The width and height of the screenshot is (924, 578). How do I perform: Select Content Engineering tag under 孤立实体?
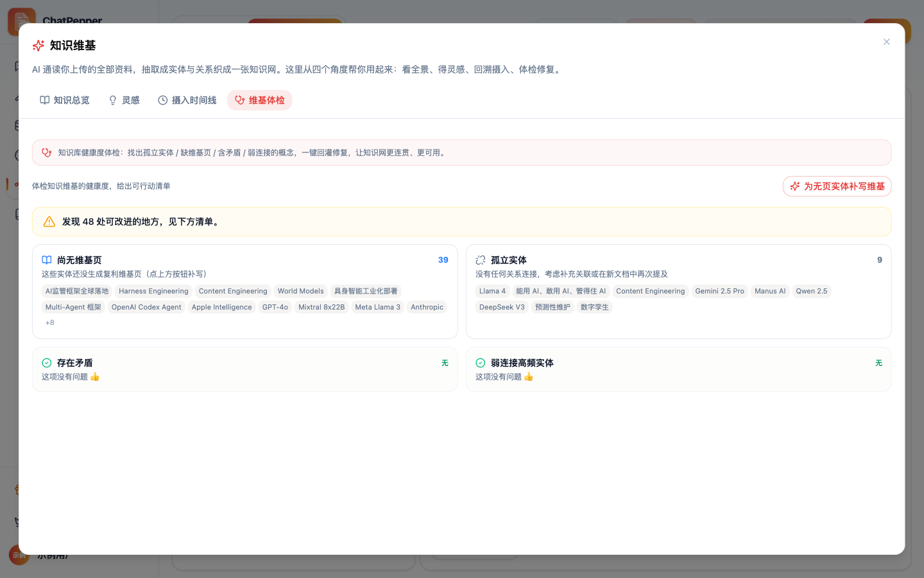[650, 291]
